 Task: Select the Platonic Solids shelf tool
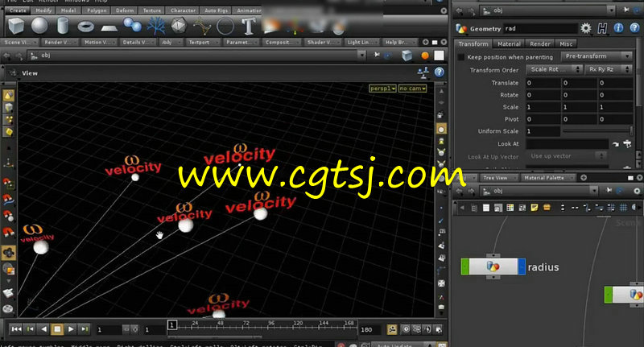pos(178,26)
